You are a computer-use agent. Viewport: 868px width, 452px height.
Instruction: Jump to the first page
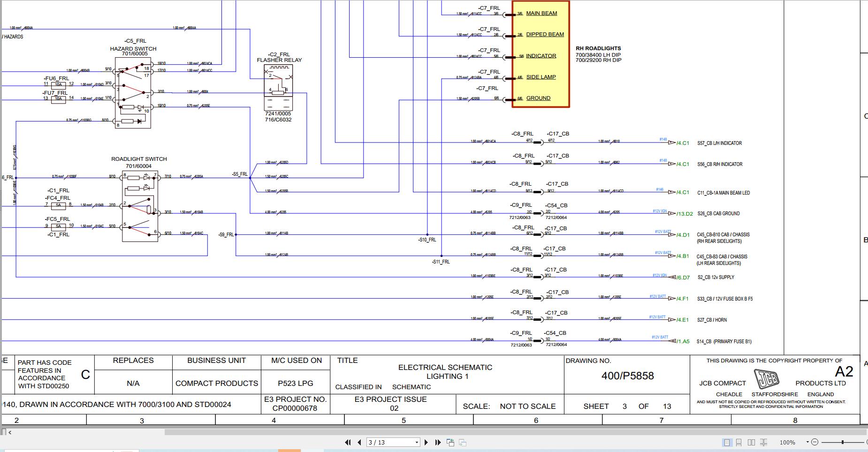tap(348, 442)
